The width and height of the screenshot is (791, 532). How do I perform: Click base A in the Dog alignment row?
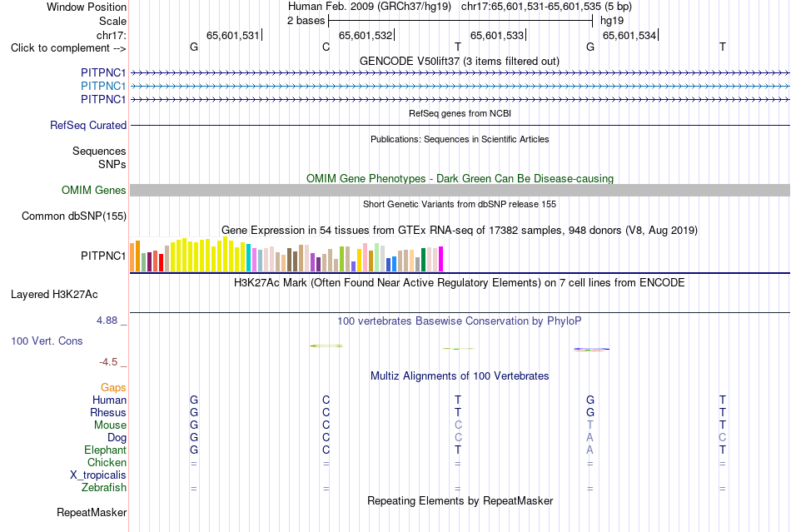(590, 438)
